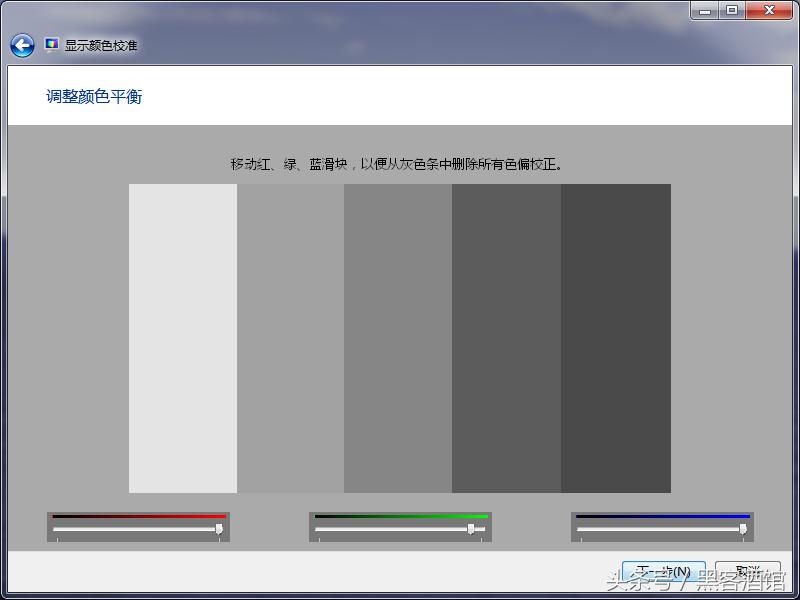
Task: Close the Display Color Calibration window
Action: pos(769,10)
